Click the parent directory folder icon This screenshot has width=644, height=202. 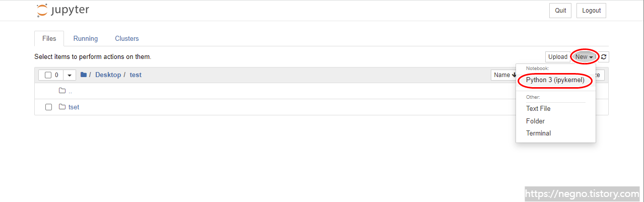point(62,91)
